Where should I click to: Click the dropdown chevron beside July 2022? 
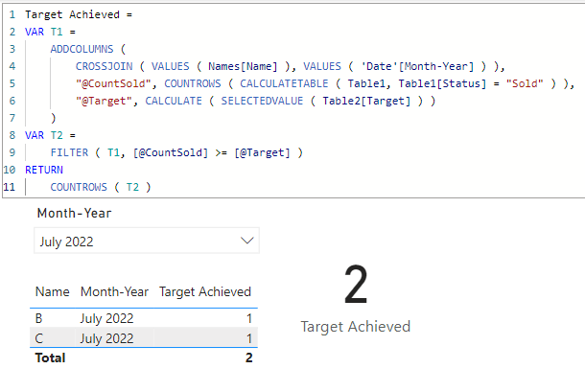pyautogui.click(x=247, y=241)
